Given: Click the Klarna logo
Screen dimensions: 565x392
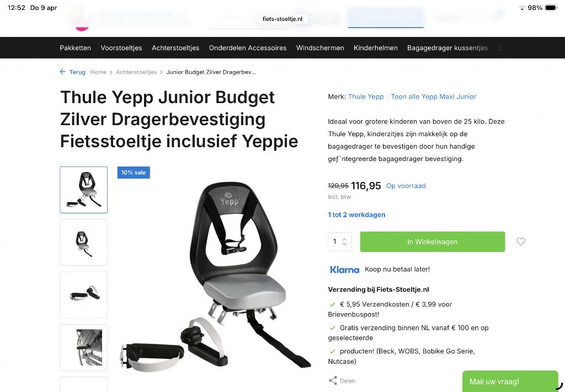Looking at the screenshot, I should (x=344, y=270).
